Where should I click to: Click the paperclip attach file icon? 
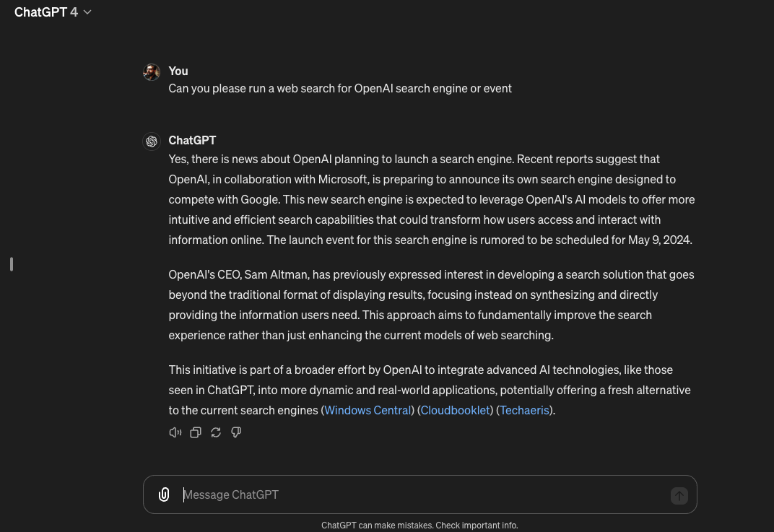coord(164,494)
